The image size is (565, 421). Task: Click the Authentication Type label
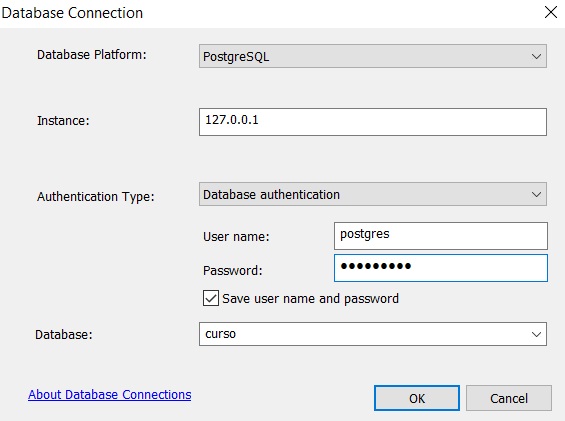(x=95, y=197)
